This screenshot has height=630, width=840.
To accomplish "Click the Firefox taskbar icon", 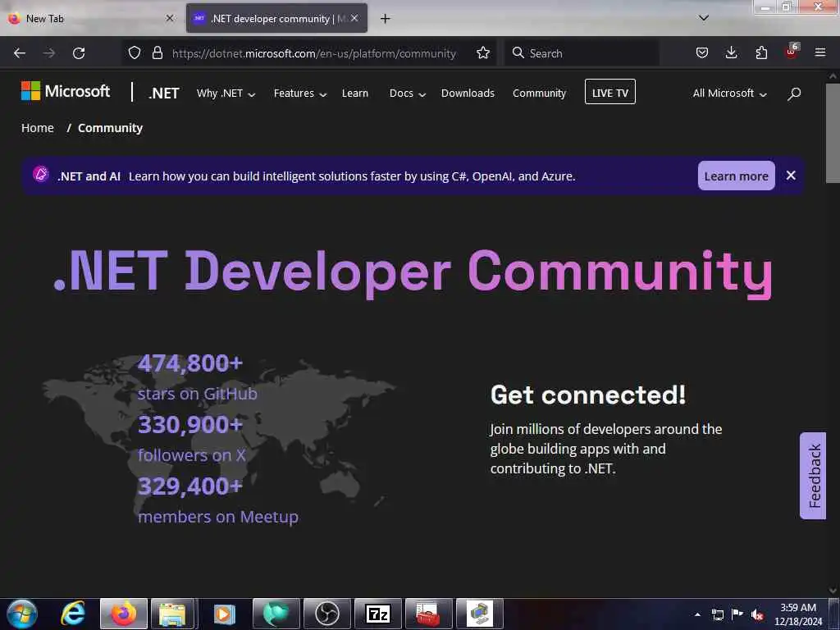I will point(124,614).
